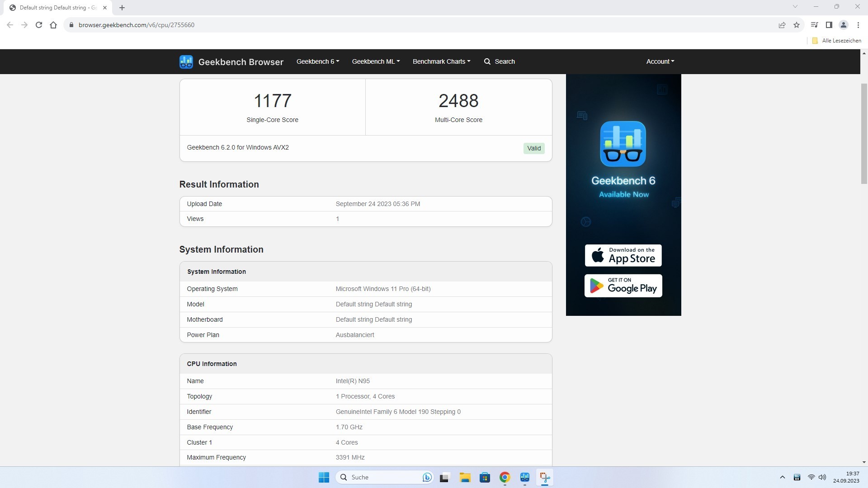Open Bing chat icon in search box

(x=427, y=477)
